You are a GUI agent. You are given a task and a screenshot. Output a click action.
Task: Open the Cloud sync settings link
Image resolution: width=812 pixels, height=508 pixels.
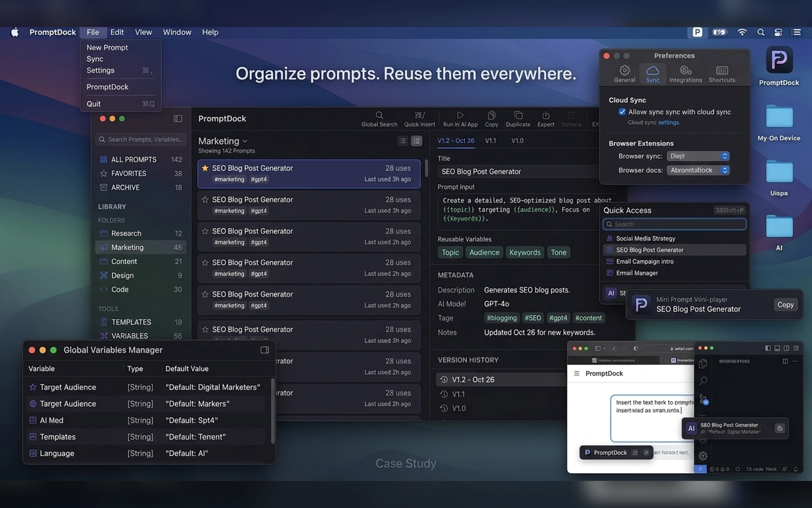[x=668, y=122]
